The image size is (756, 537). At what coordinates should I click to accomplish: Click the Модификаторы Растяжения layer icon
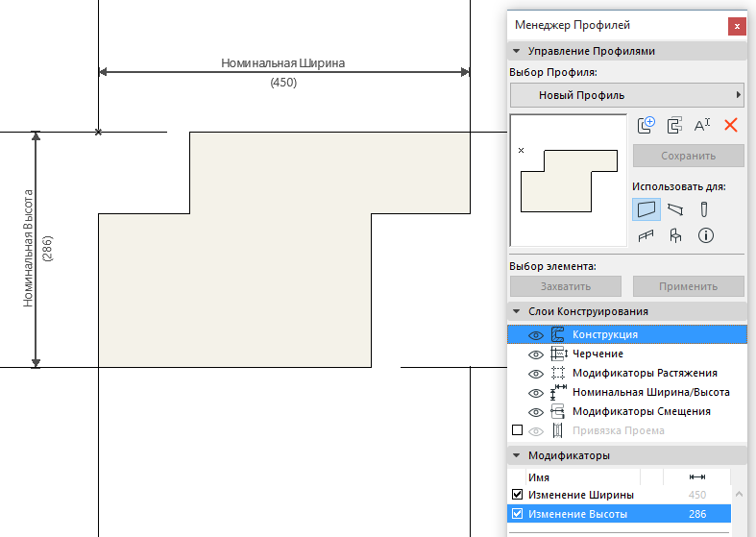(558, 373)
